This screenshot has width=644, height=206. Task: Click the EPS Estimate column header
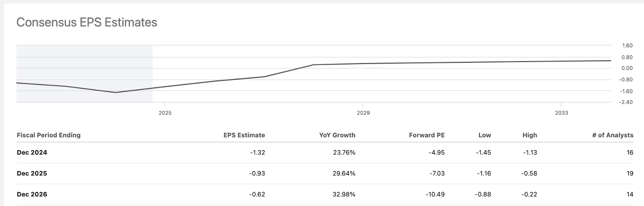[x=244, y=135]
